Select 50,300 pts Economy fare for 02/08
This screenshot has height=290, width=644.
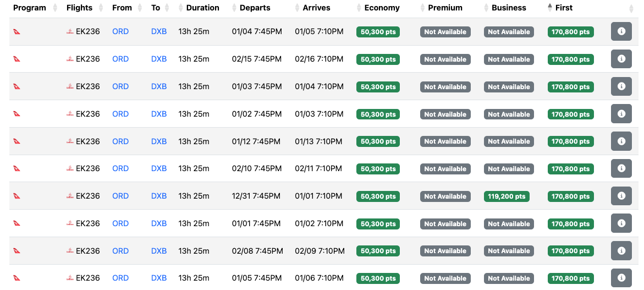[x=378, y=251]
